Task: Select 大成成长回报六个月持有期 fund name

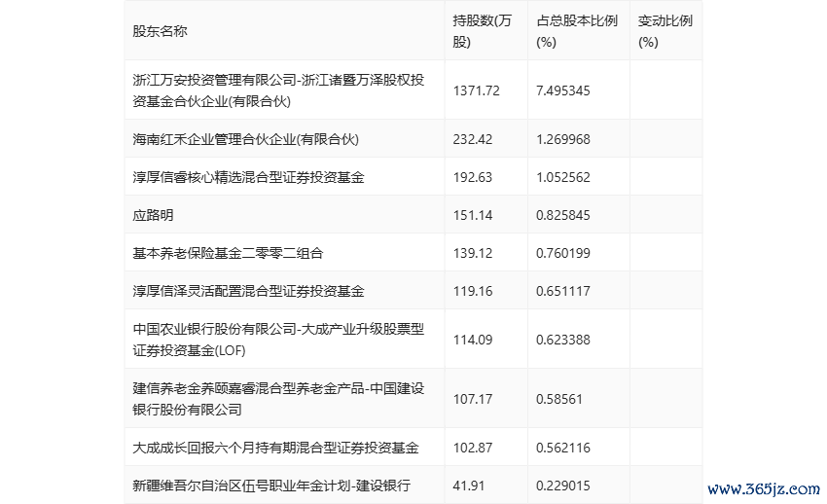Action: click(276, 448)
